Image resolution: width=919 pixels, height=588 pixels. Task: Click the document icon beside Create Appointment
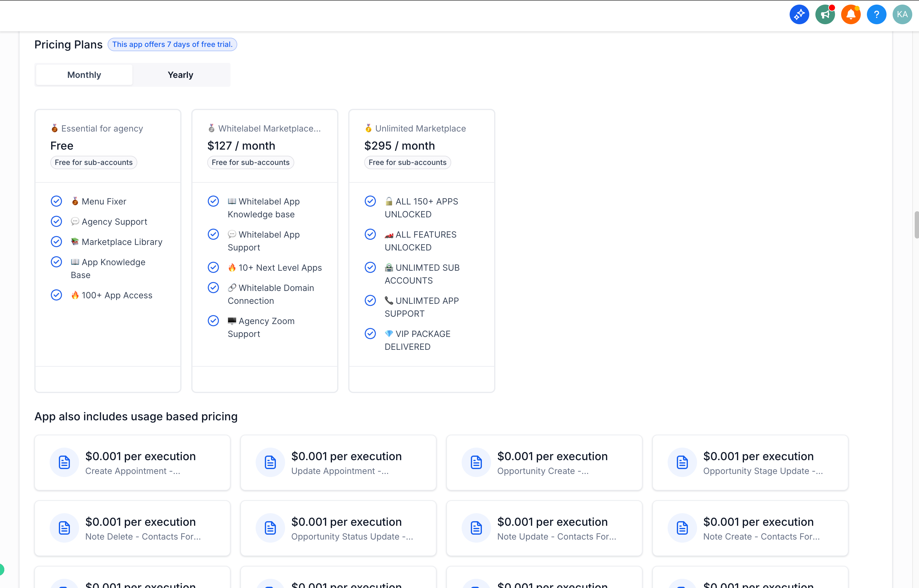click(x=64, y=462)
